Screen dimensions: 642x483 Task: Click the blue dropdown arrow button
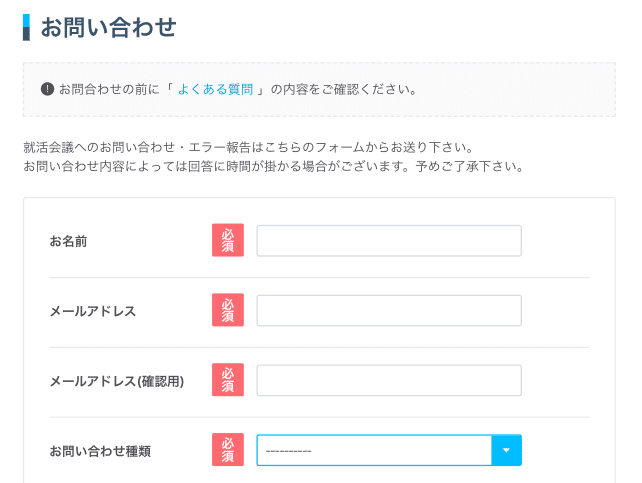tap(506, 450)
